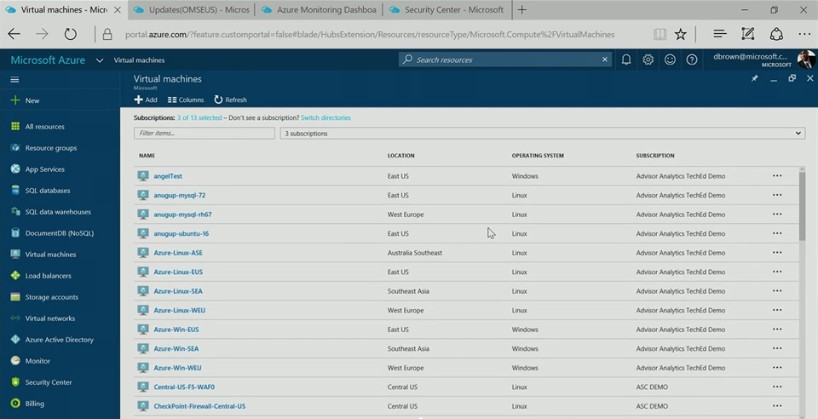Viewport: 818px width, 419px height.
Task: Open a new browser tab
Action: tap(522, 10)
